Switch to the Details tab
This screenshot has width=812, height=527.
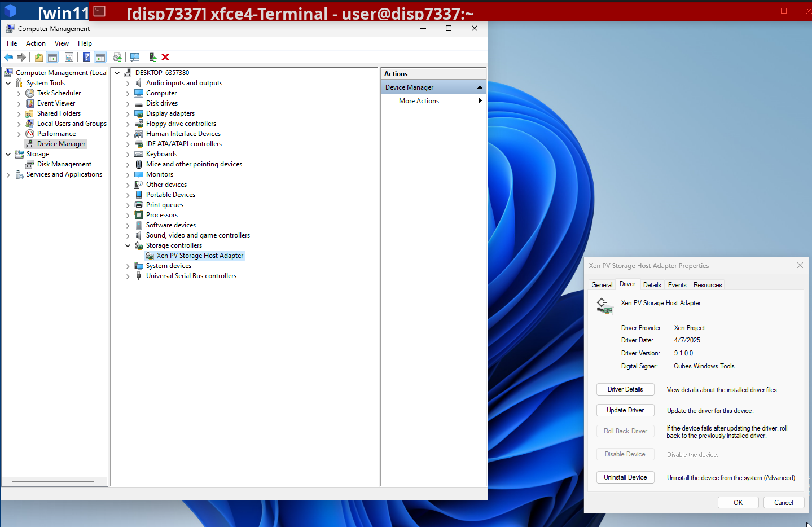pyautogui.click(x=652, y=285)
